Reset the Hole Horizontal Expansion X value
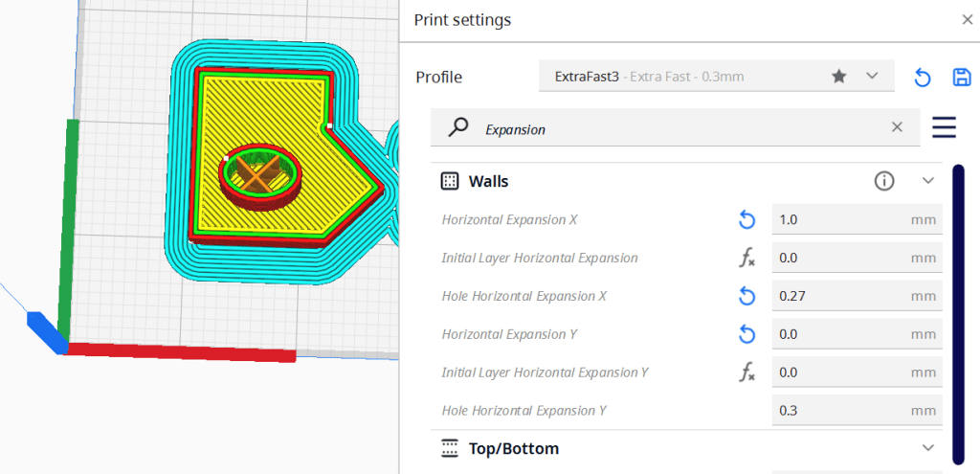Screen dimensions: 980x474 pyautogui.click(x=747, y=297)
